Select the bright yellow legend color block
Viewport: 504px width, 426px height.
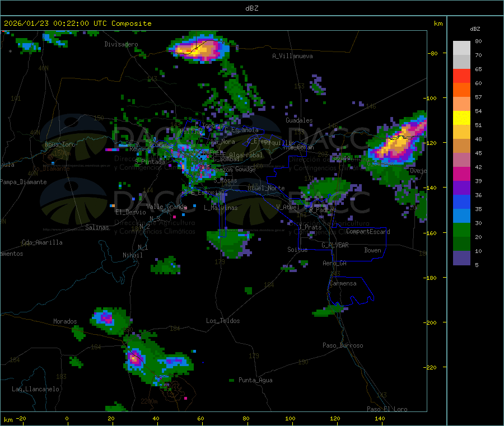(461, 118)
